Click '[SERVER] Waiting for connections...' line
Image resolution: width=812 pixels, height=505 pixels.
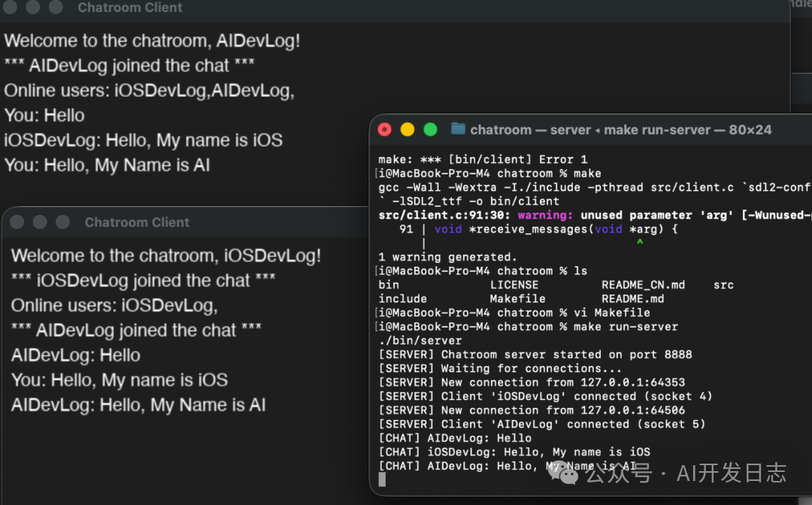click(500, 369)
